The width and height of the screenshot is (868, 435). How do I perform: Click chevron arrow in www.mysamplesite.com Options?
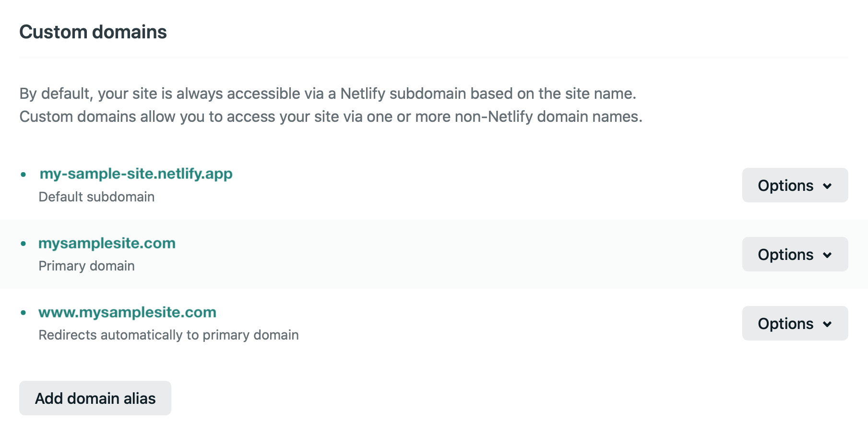tap(827, 324)
